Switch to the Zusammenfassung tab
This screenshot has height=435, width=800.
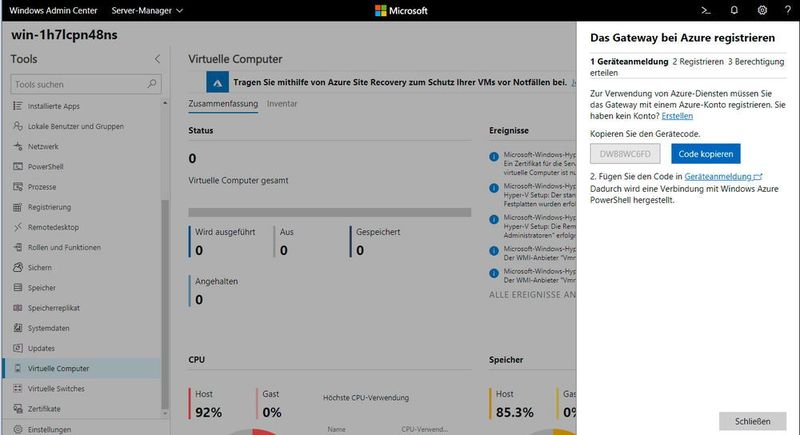(x=223, y=104)
